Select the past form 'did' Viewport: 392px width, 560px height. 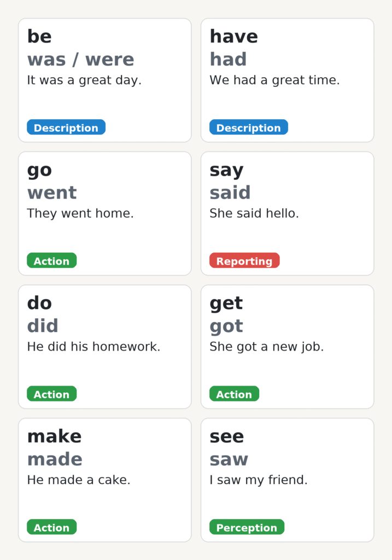pyautogui.click(x=43, y=326)
